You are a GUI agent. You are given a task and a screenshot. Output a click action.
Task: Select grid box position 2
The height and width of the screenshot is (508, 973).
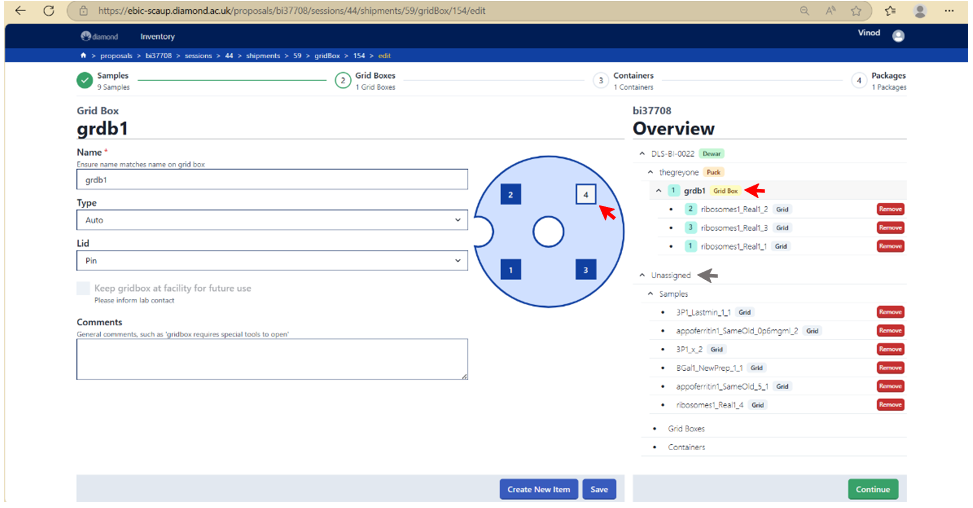coord(511,195)
